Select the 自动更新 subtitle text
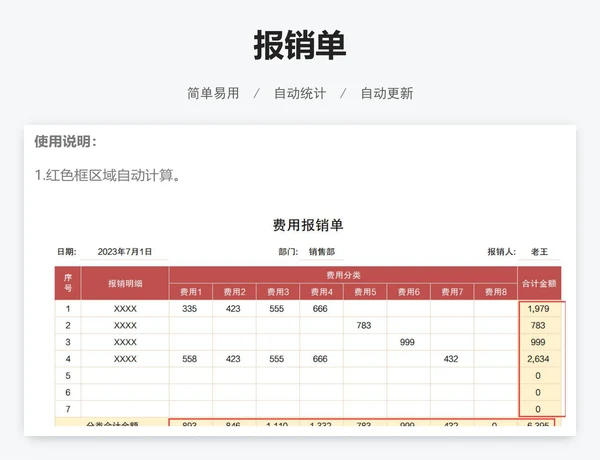The height and width of the screenshot is (460, 600). [x=387, y=93]
